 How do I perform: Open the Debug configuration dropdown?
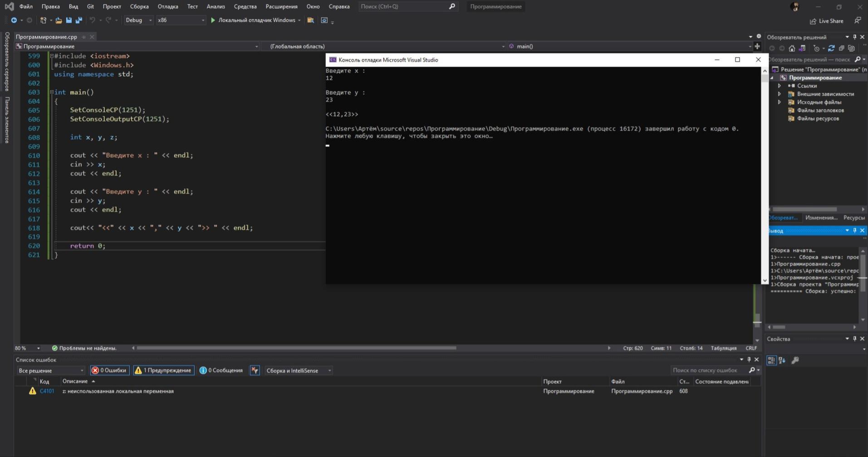tap(138, 20)
